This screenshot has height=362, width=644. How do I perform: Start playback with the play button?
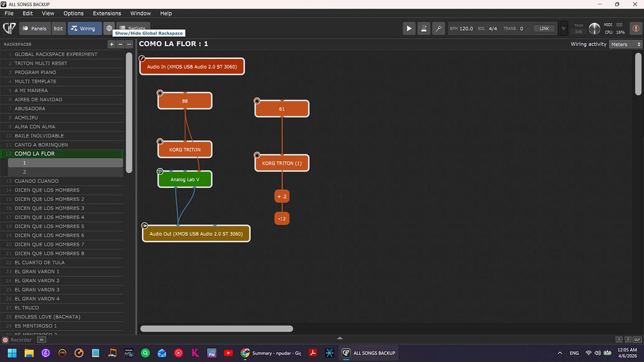point(409,29)
